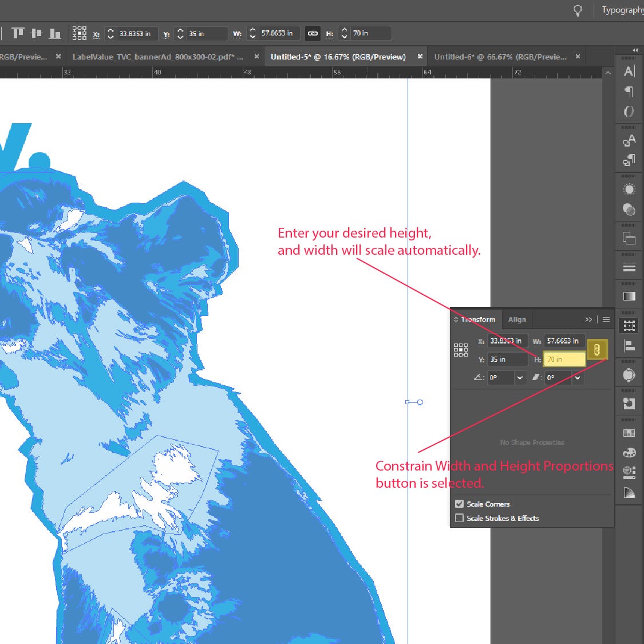Open the Paragraph Styles panel icon
The width and height of the screenshot is (644, 644).
pyautogui.click(x=629, y=160)
